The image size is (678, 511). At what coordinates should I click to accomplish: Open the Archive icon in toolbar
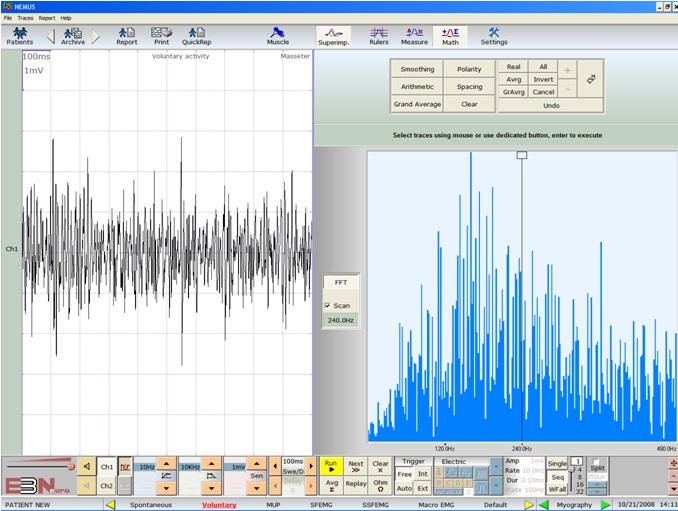(73, 36)
